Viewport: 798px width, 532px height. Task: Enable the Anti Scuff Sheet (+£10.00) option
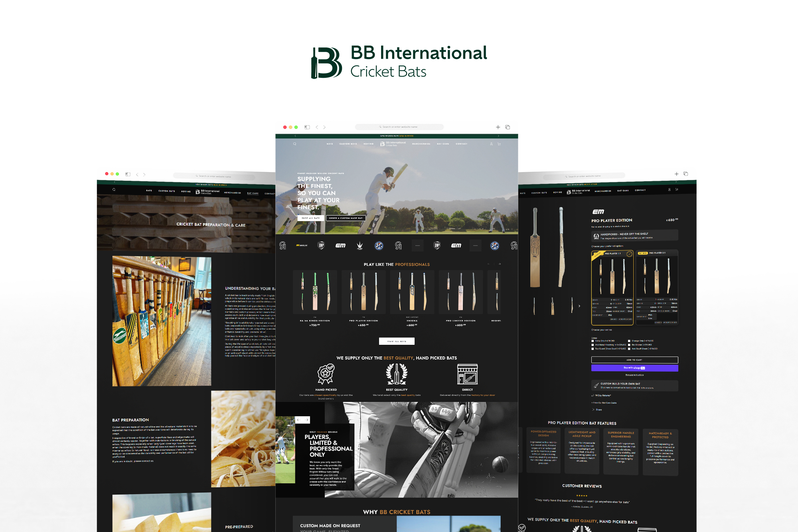(x=629, y=349)
